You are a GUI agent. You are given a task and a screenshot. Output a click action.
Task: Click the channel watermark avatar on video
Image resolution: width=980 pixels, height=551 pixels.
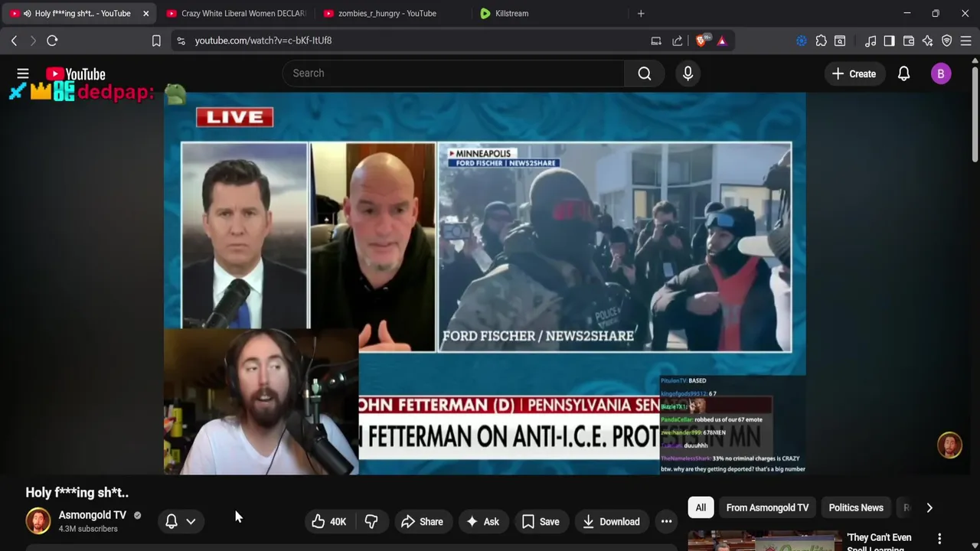(950, 445)
